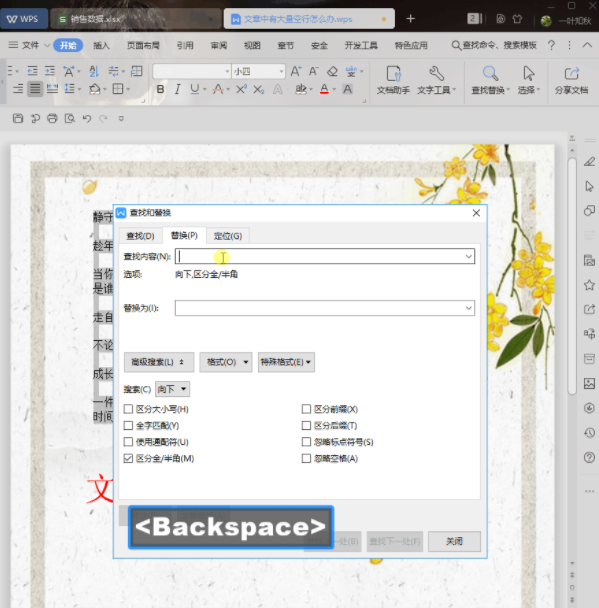The image size is (599, 608).
Task: Open font color A red swatch
Action: [x=324, y=90]
